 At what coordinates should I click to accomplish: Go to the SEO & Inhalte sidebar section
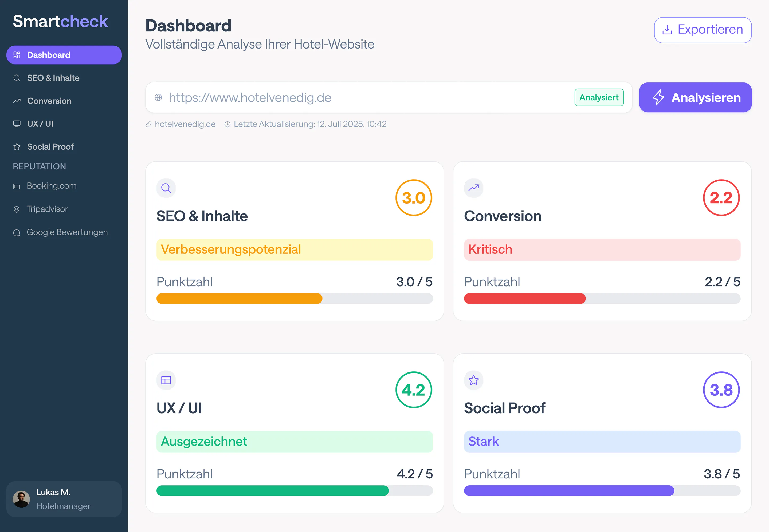[64, 78]
